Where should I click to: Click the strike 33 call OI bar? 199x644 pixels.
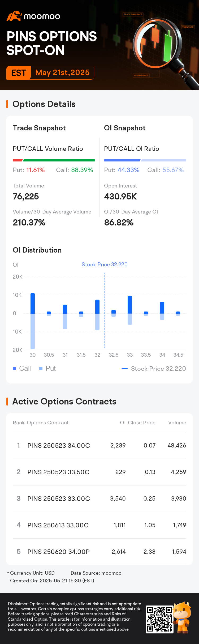[130, 305]
